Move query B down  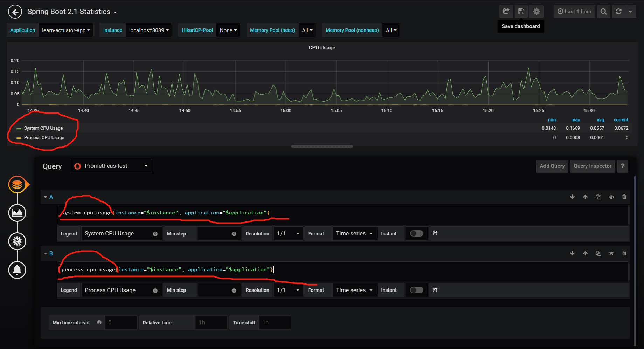pos(572,253)
